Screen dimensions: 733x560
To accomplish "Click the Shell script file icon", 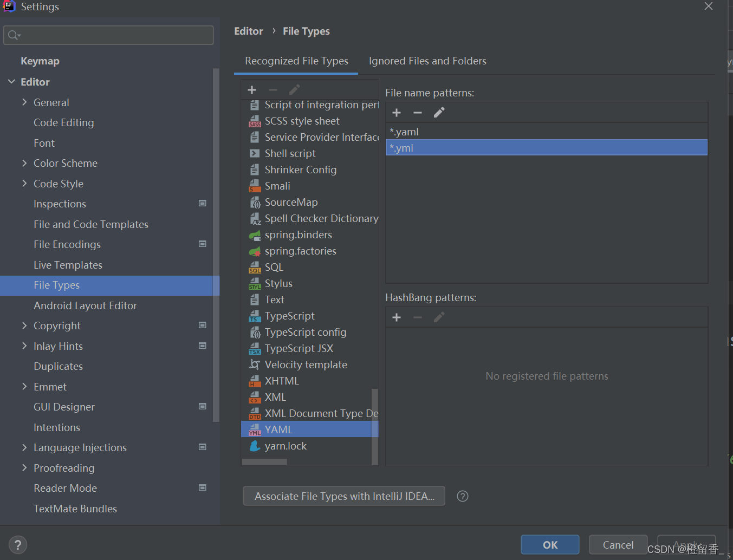I will [x=255, y=154].
